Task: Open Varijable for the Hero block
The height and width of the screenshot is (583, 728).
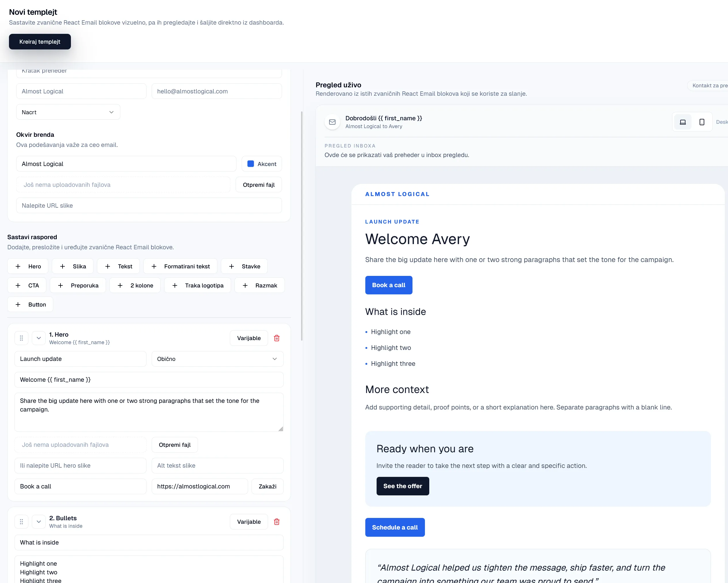Action: tap(249, 338)
